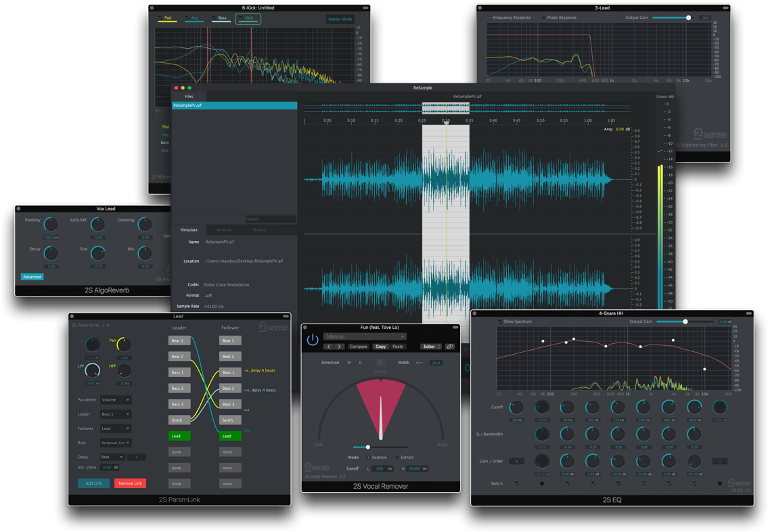768x532 pixels.
Task: Switch to the Browser tab in ReSample
Action: [x=224, y=230]
